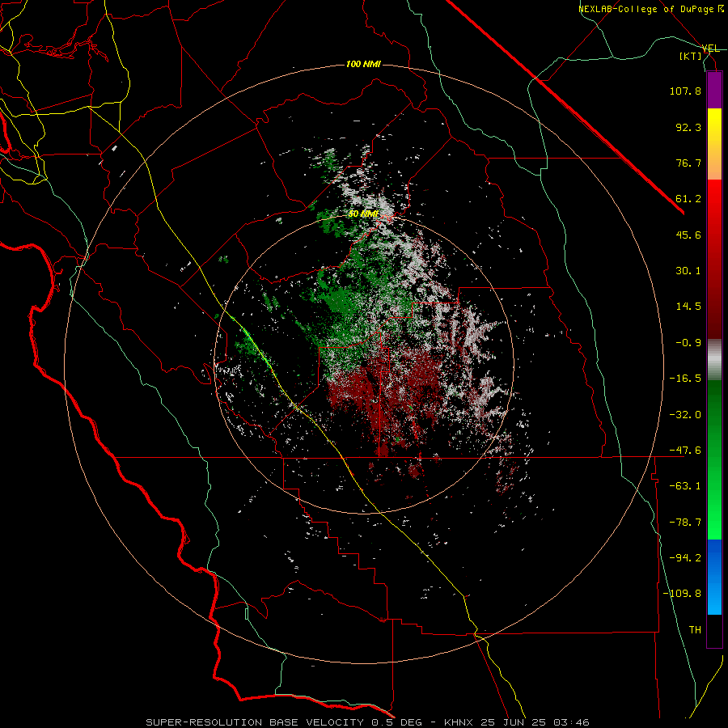Screen dimensions: 728x728
Task: Click the -47.6 velocity scale value
Action: [685, 451]
